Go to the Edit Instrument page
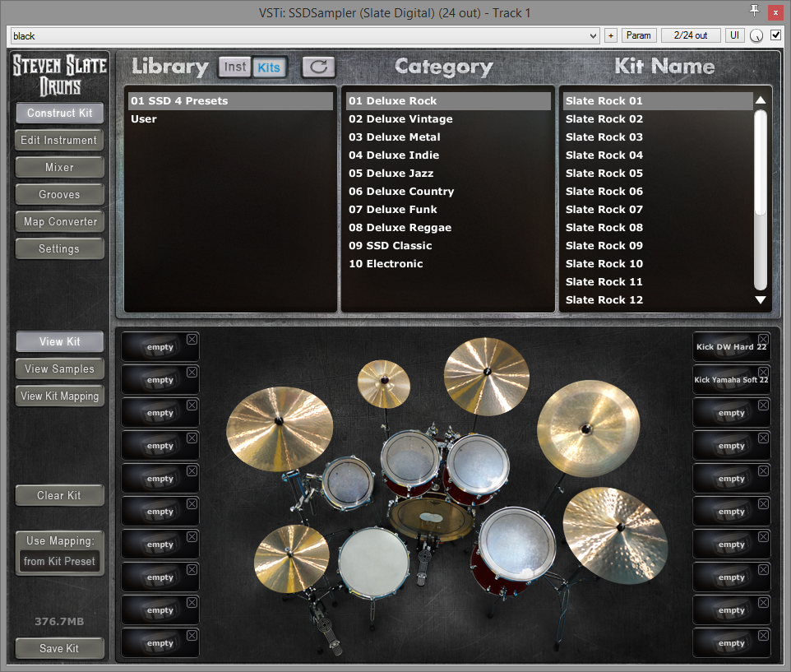 59,141
